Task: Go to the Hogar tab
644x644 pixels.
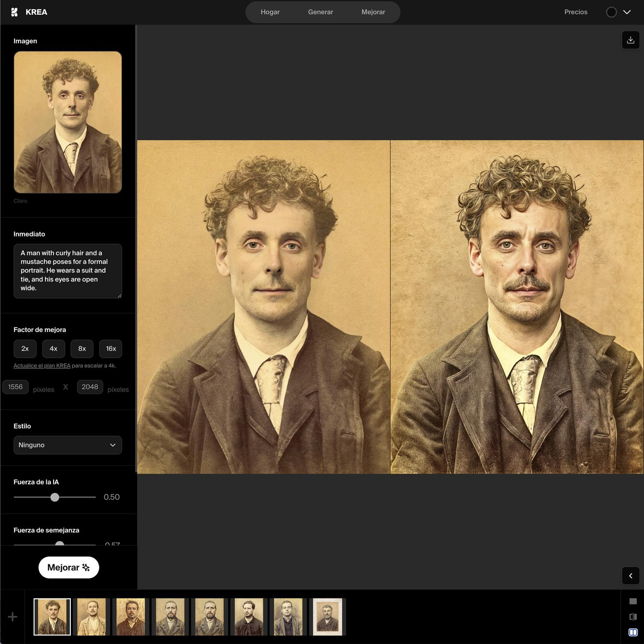Action: pyautogui.click(x=270, y=12)
